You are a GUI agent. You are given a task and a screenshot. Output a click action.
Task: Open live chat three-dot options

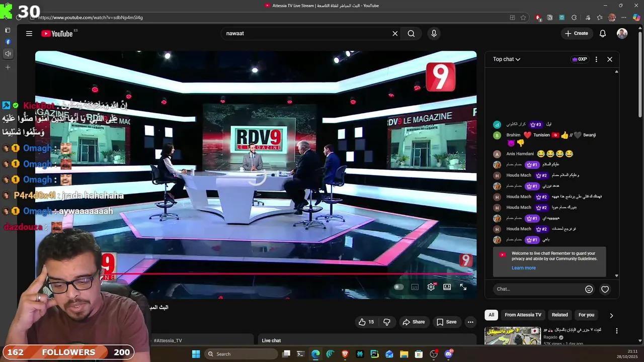pyautogui.click(x=596, y=59)
